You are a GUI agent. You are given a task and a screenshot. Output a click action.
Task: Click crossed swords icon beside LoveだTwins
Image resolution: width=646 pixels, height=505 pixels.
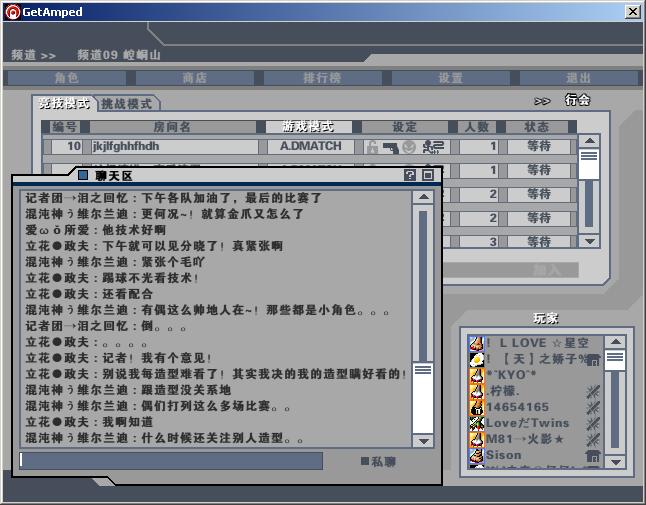pos(592,423)
